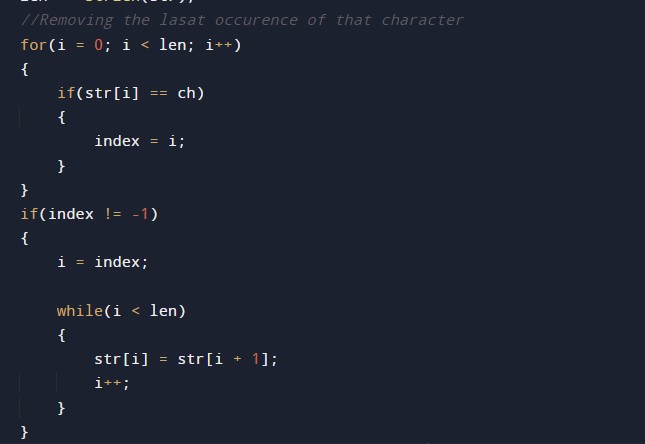The height and width of the screenshot is (444, 645).
Task: Click the 'len' variable in for condition
Action: pos(172,45)
